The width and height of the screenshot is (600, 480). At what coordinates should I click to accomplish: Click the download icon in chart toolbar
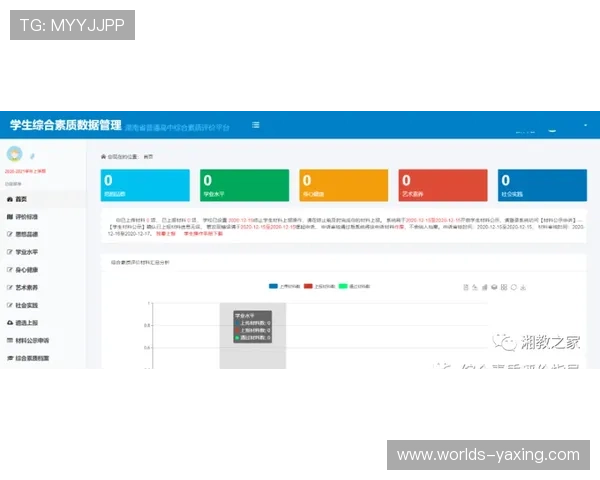[x=524, y=288]
